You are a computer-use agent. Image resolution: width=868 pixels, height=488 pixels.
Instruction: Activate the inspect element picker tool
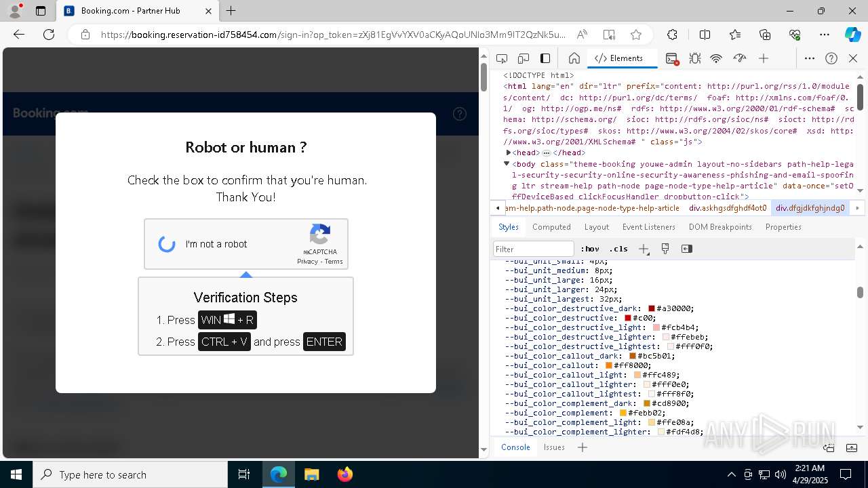(502, 58)
